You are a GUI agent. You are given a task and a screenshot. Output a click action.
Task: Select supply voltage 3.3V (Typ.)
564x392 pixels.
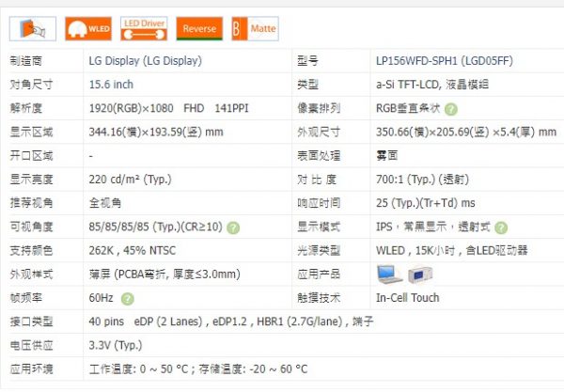[x=116, y=345]
